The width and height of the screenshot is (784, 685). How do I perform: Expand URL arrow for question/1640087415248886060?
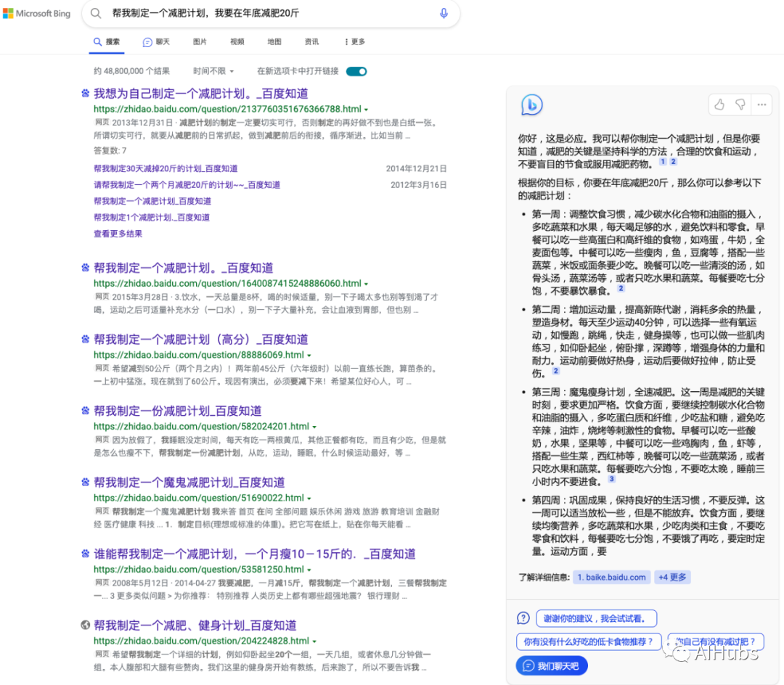(x=366, y=284)
